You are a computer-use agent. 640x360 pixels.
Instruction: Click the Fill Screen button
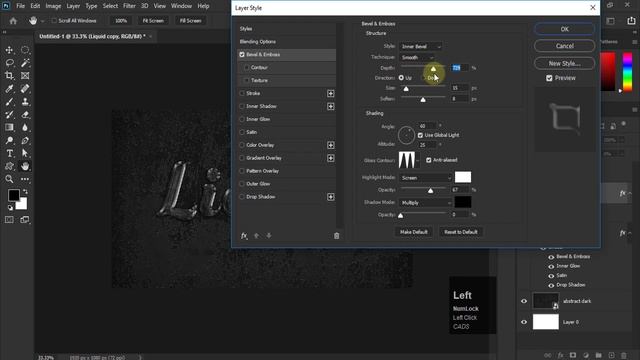click(x=190, y=21)
